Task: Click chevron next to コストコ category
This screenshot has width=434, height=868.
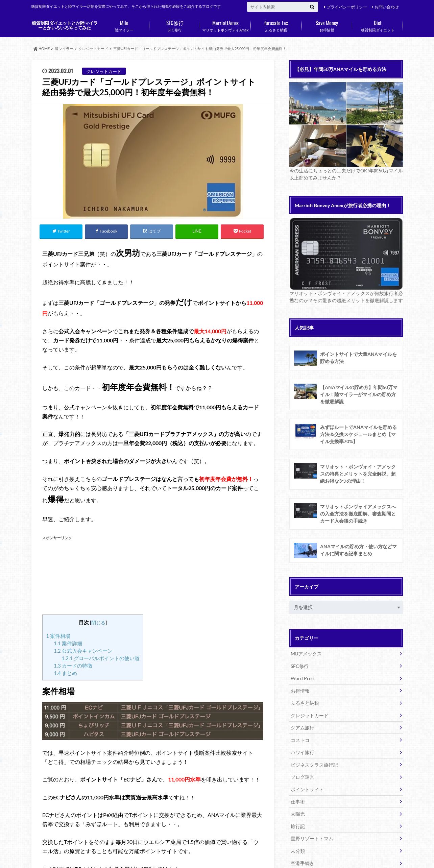Action: (401, 740)
